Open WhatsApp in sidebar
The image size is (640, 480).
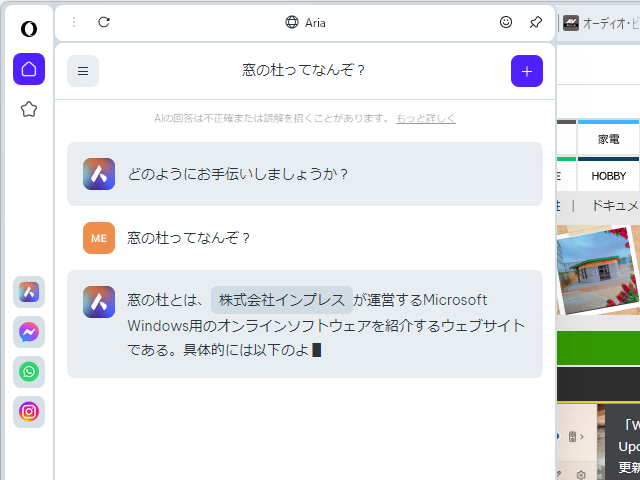pos(29,372)
